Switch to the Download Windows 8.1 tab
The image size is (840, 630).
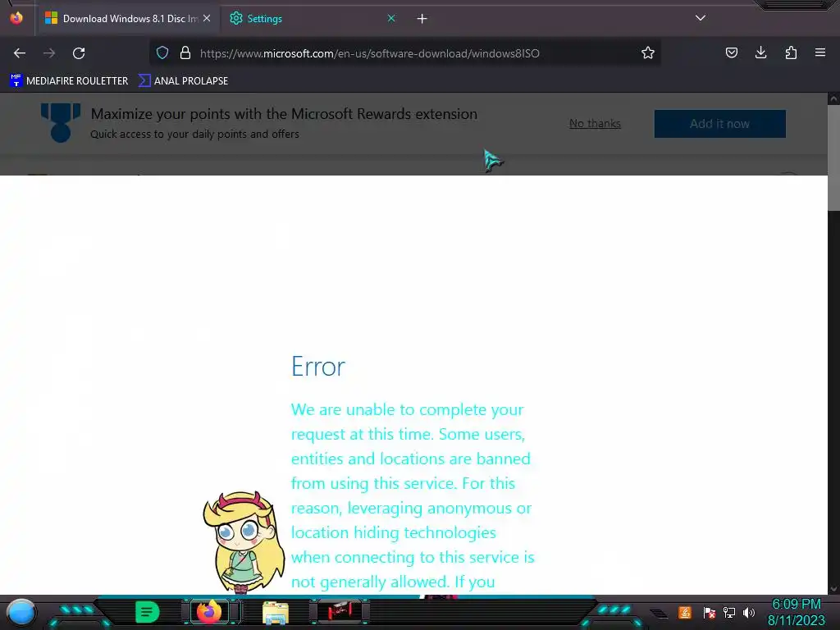coord(129,19)
